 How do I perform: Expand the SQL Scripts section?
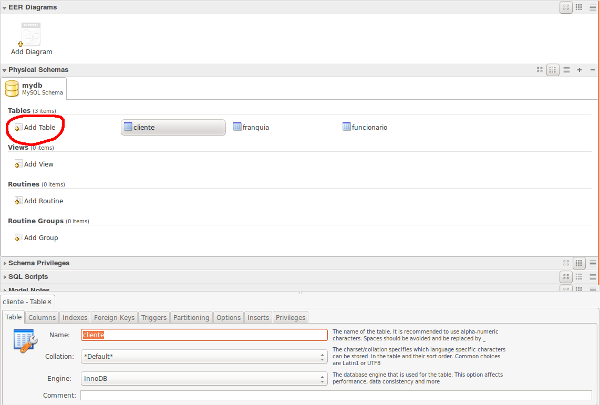4,277
